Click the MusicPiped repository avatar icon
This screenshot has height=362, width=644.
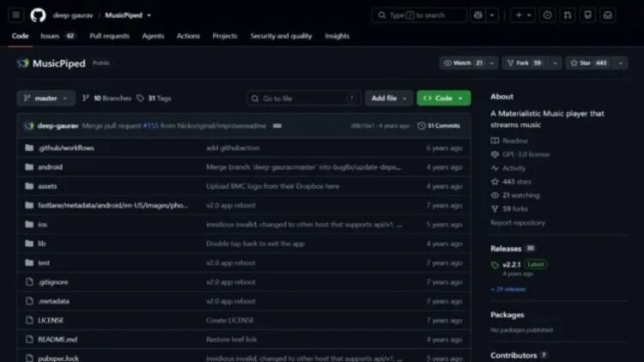pos(23,63)
